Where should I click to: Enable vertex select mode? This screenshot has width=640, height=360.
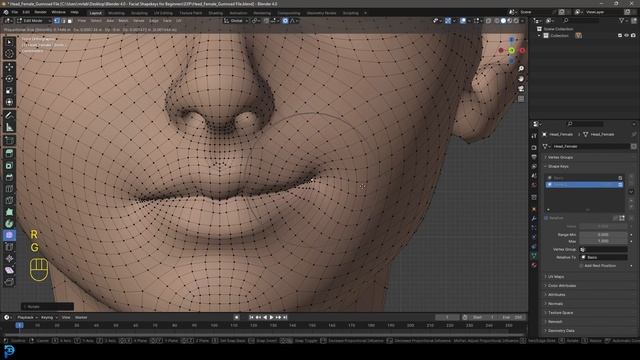pos(57,20)
